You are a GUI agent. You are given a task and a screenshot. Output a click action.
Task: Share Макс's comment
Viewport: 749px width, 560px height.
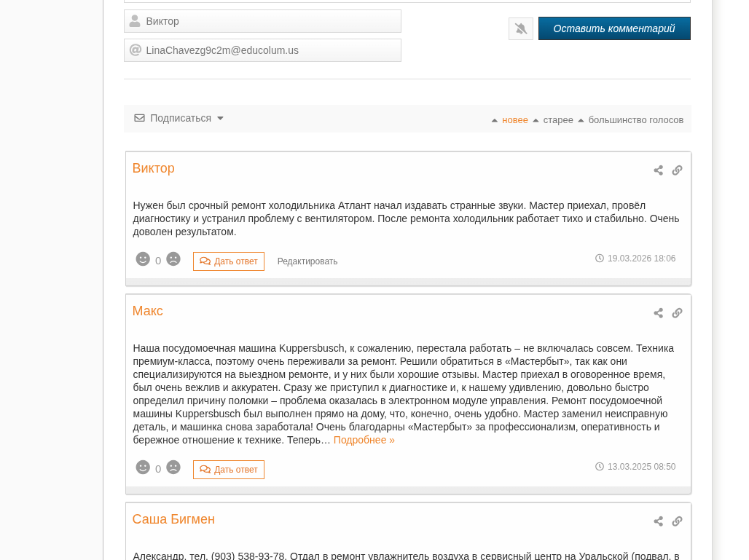(x=658, y=313)
